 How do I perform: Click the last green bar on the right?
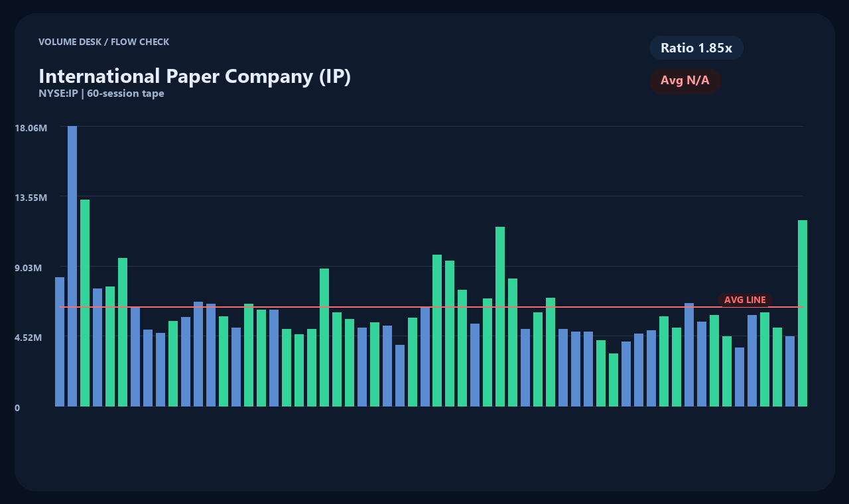(803, 313)
